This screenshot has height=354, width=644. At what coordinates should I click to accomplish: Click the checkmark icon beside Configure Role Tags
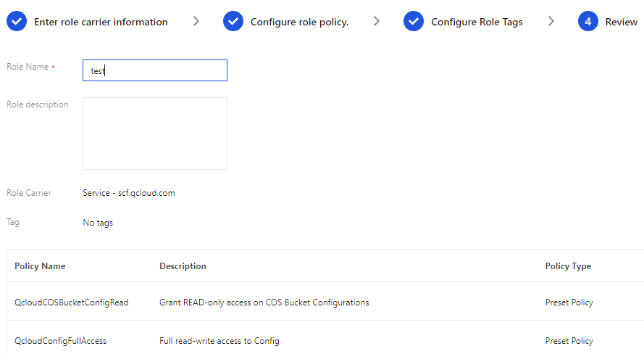pos(414,22)
